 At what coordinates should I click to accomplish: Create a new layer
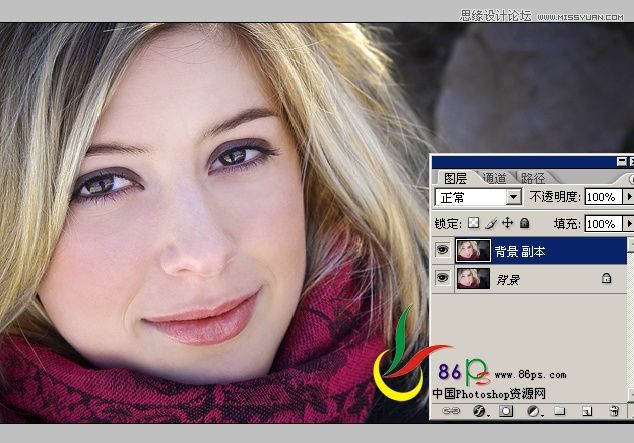pyautogui.click(x=587, y=411)
